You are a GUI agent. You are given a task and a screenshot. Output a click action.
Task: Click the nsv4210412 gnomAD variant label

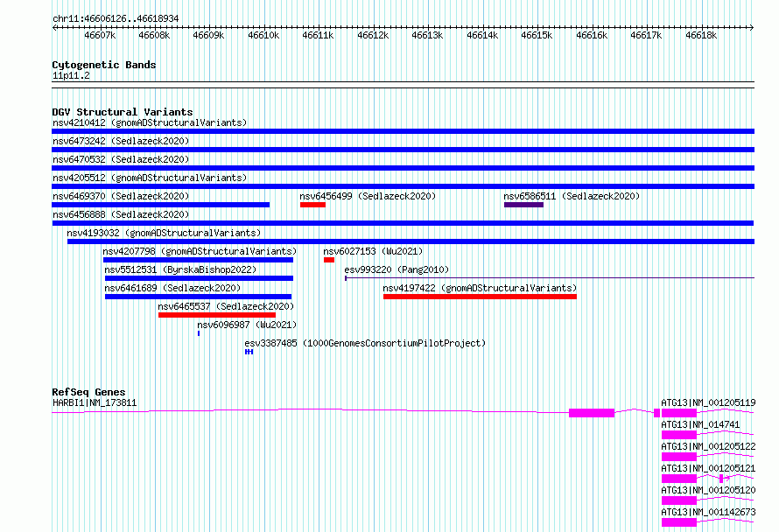(150, 122)
